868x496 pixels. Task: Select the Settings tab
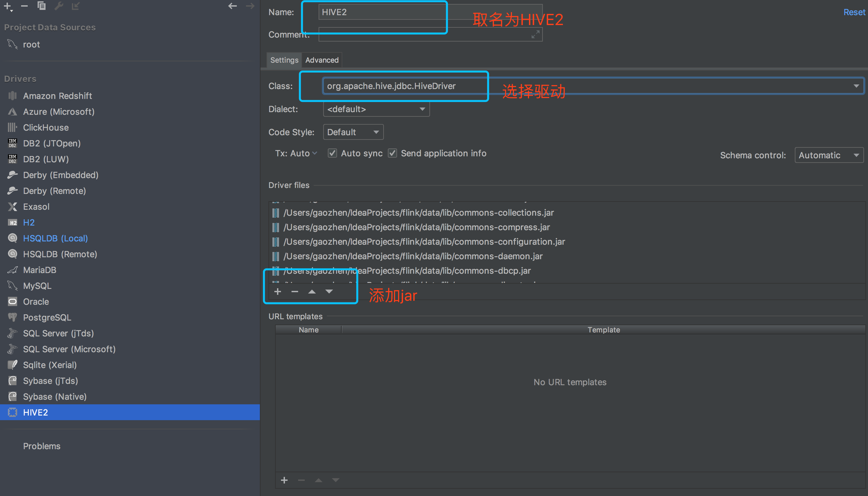click(284, 60)
